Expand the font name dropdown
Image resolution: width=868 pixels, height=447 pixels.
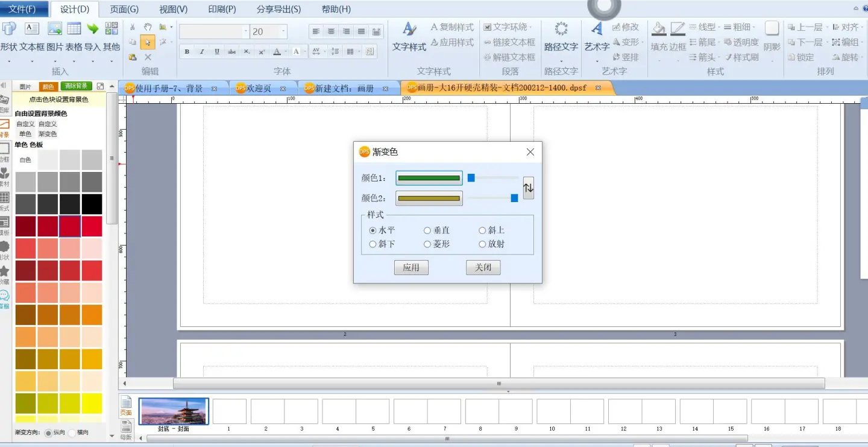coord(245,32)
